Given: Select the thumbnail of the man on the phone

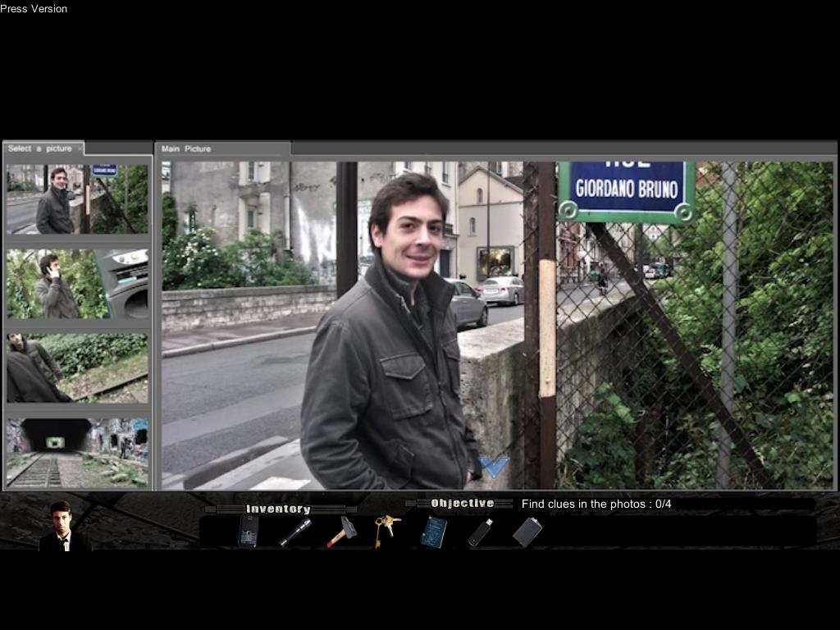Looking at the screenshot, I should [x=76, y=283].
